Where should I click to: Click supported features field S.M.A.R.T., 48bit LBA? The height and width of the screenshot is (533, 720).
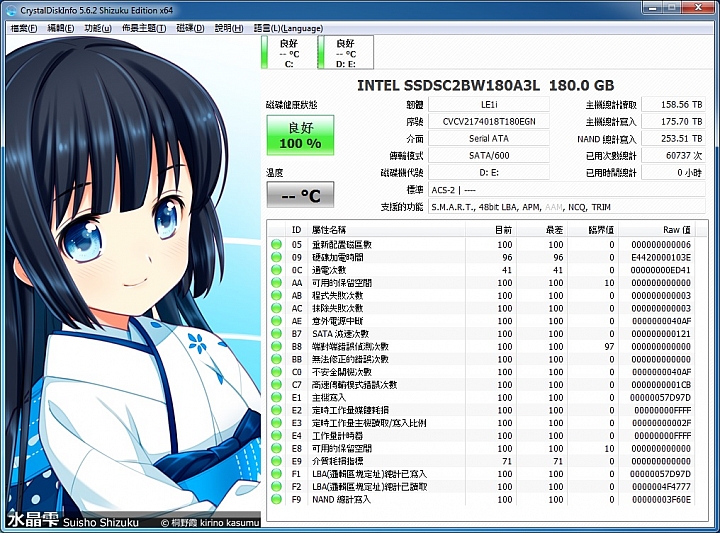click(x=567, y=207)
